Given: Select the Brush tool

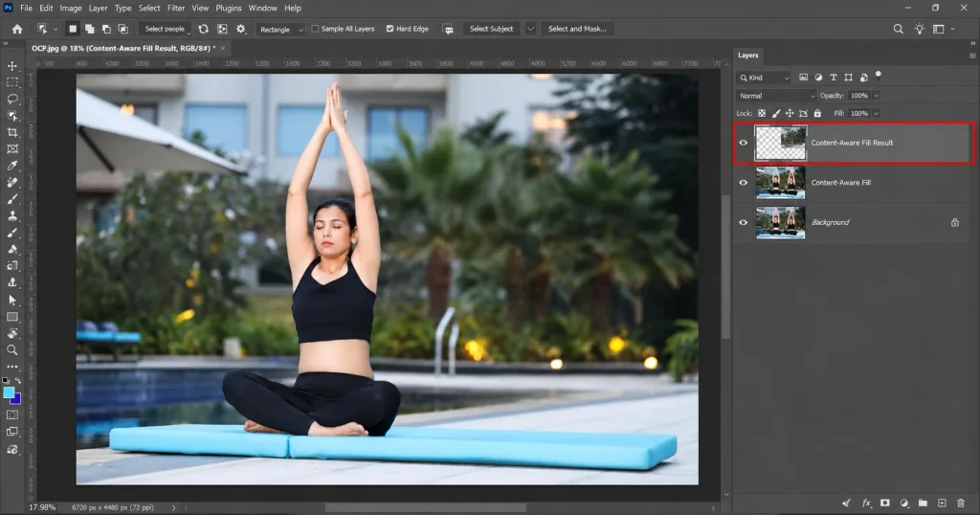Looking at the screenshot, I should click(11, 199).
